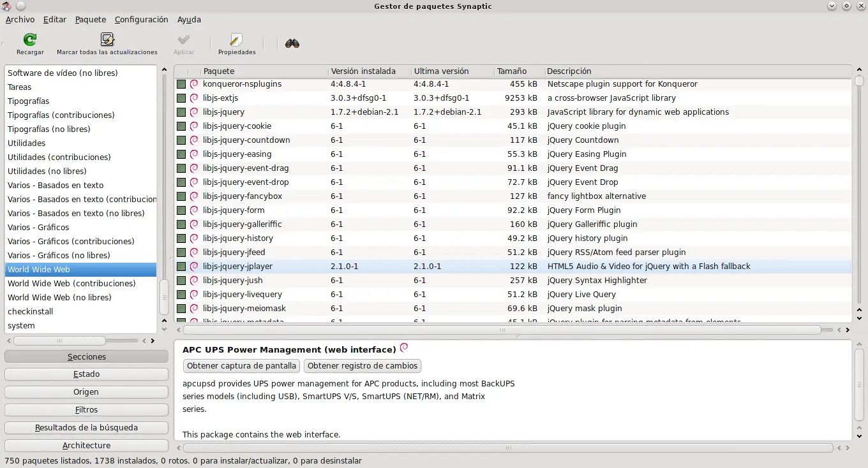
Task: Click Debian swirl icon beside libjs-jquery-form
Action: click(194, 210)
